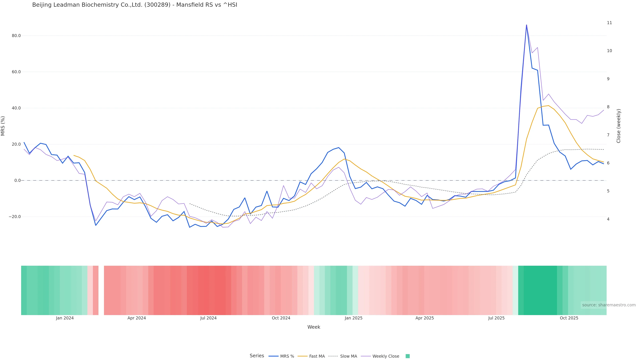This screenshot has width=644, height=362.
Task: Hide the Fast MA legend series
Action: click(317, 356)
